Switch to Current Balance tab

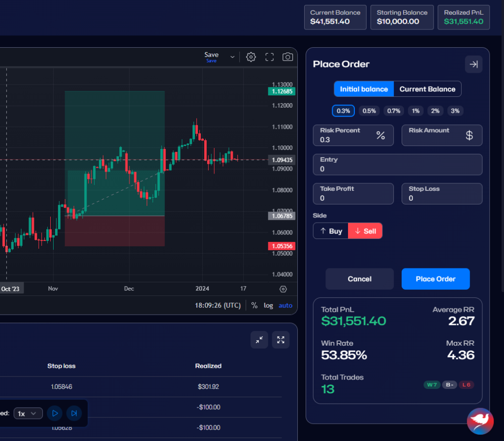427,89
